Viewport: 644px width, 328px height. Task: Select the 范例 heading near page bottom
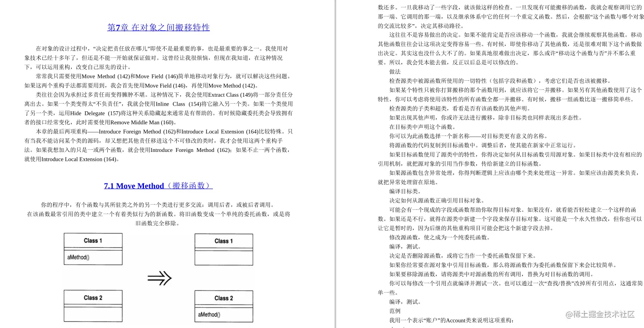[x=394, y=311]
